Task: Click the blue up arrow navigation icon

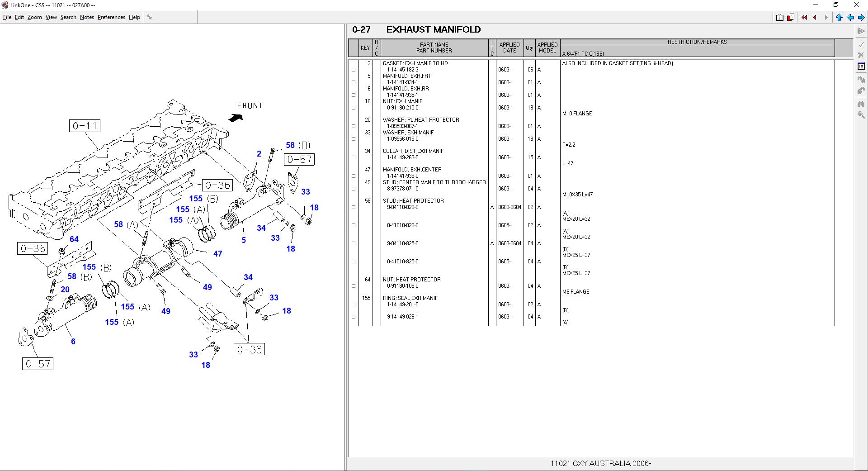Action: 839,17
